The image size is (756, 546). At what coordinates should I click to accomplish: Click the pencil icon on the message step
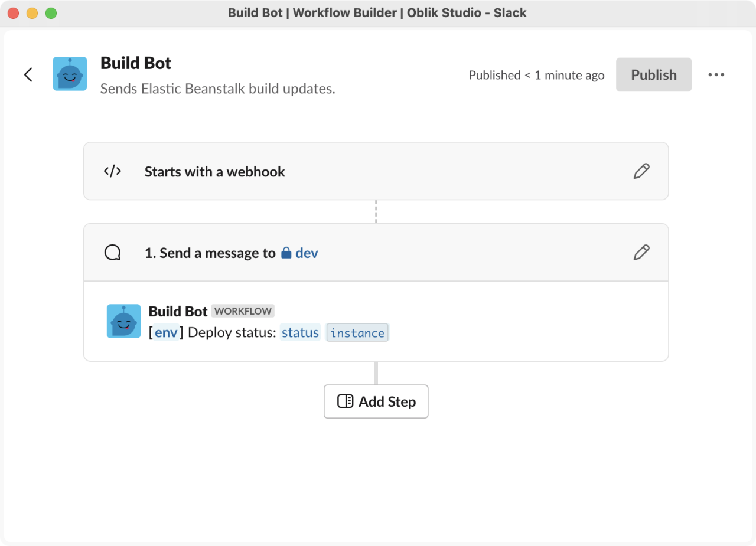641,252
